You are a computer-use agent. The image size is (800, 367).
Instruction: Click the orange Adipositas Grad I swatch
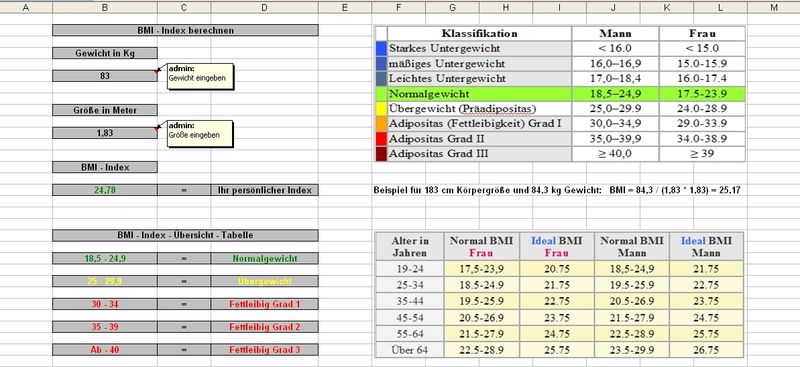(x=381, y=124)
